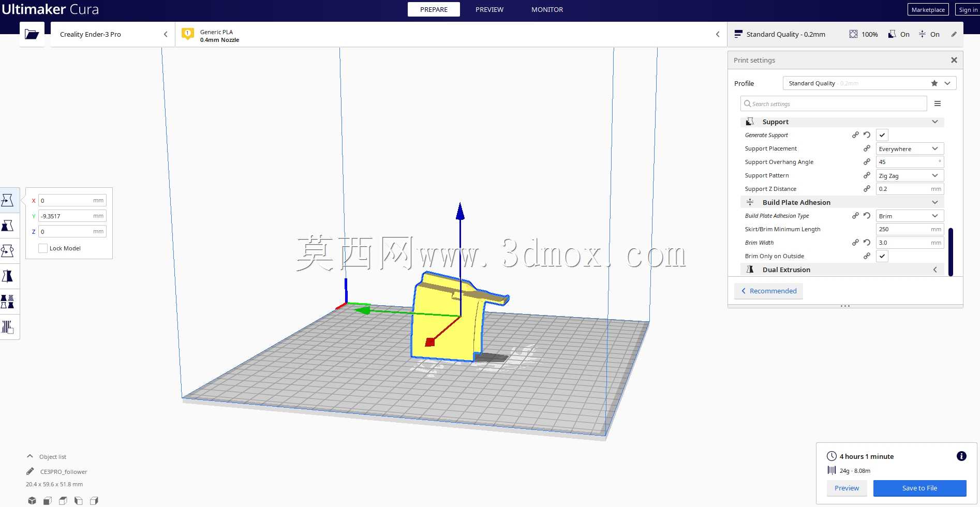Image resolution: width=980 pixels, height=507 pixels.
Task: Click the print settings panel scrollbar
Action: click(x=951, y=252)
